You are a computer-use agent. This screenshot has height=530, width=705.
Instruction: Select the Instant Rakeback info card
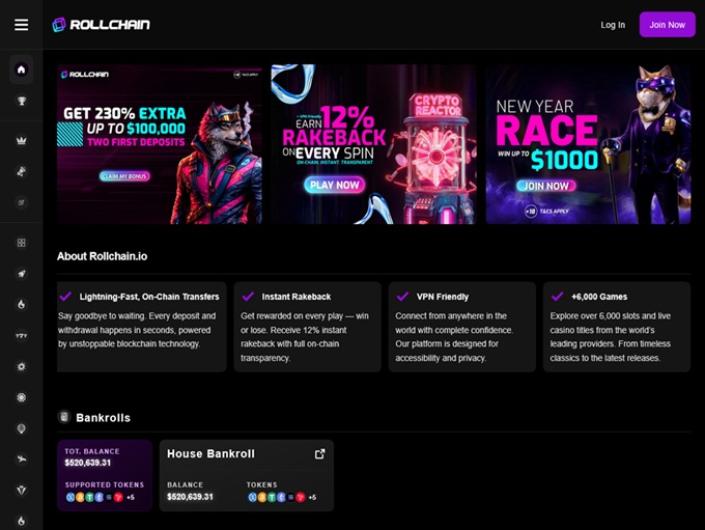click(x=307, y=327)
